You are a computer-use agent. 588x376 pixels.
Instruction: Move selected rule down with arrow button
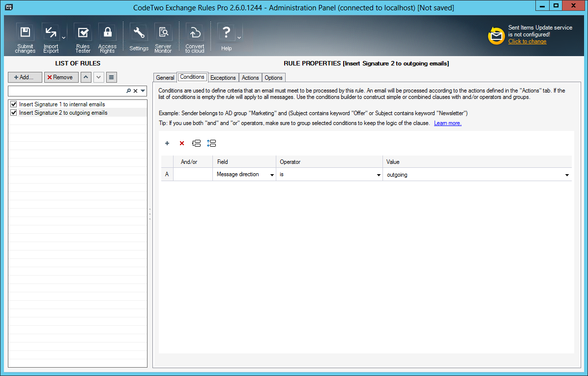tap(99, 77)
